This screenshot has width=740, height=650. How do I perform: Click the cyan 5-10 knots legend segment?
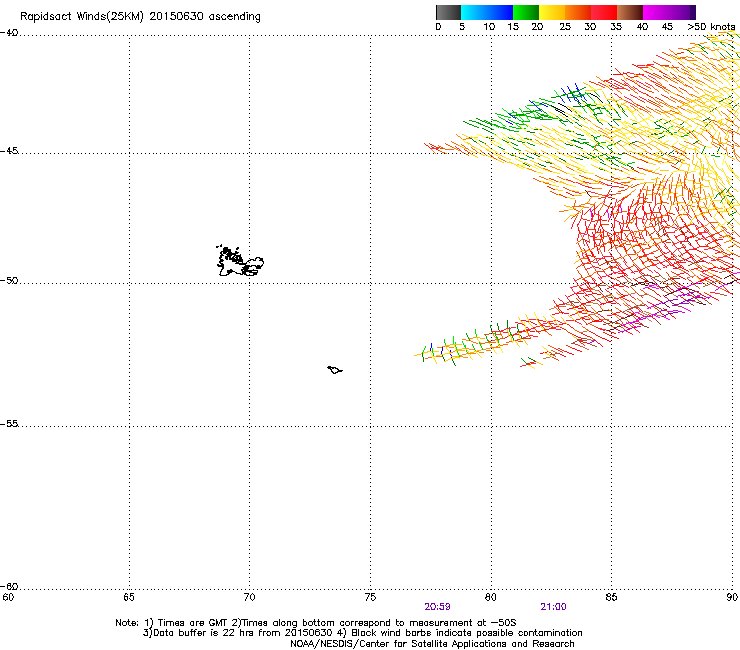pyautogui.click(x=474, y=12)
